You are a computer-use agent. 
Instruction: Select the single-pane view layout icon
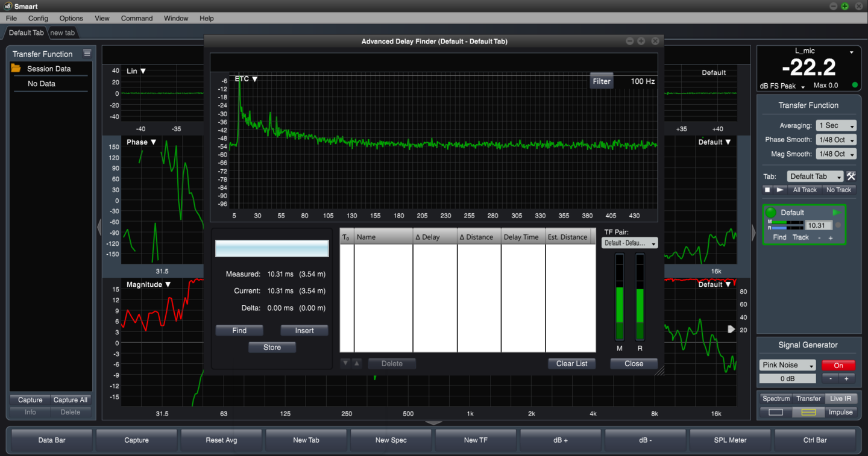click(776, 413)
